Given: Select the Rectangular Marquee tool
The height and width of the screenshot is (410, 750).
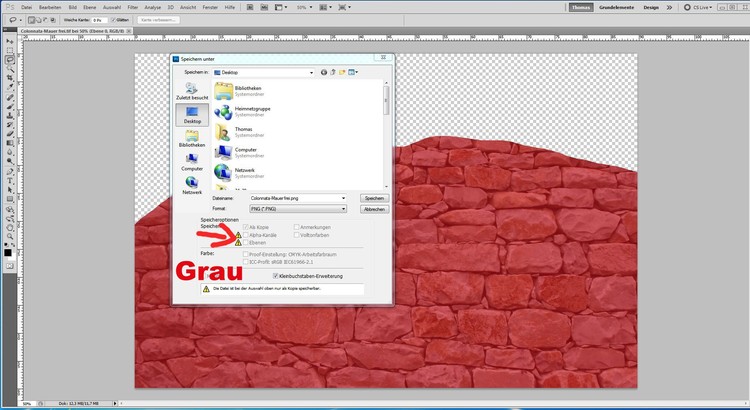Looking at the screenshot, I should pyautogui.click(x=10, y=51).
